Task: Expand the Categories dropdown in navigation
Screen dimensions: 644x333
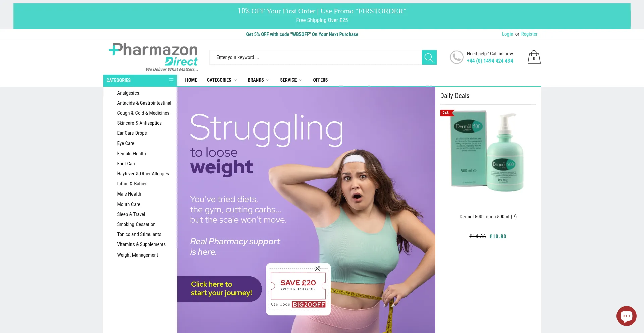Action: [222, 80]
